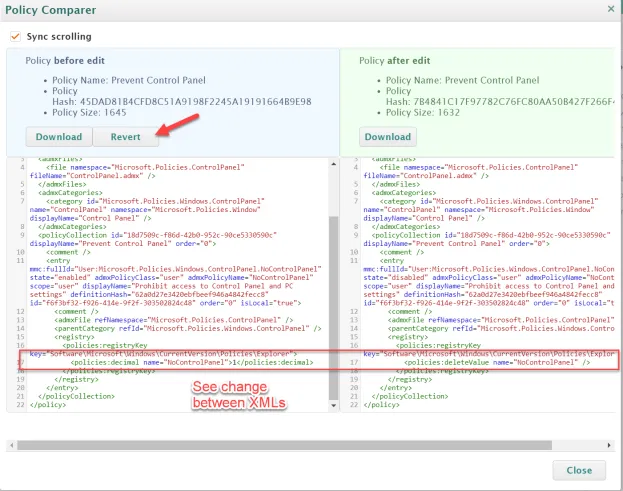Click state="enabled" line in left pane

click(171, 277)
